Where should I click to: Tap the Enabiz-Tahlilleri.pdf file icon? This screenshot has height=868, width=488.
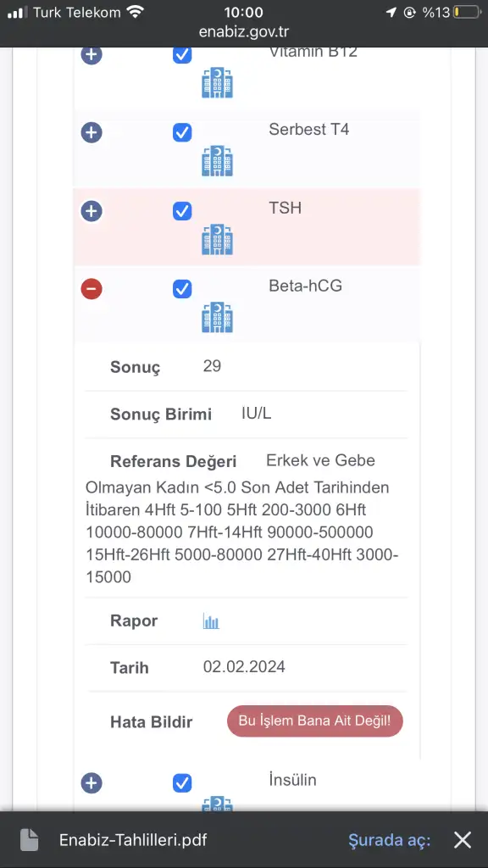(30, 840)
